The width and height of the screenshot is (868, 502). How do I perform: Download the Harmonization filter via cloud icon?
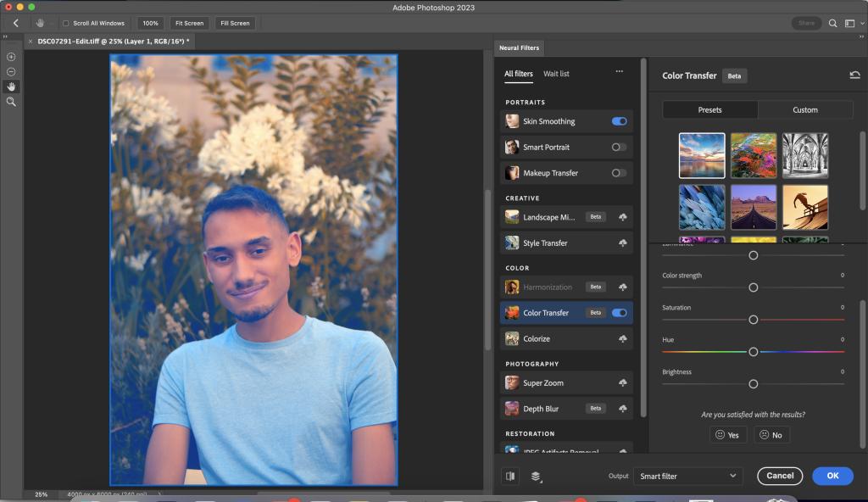623,287
